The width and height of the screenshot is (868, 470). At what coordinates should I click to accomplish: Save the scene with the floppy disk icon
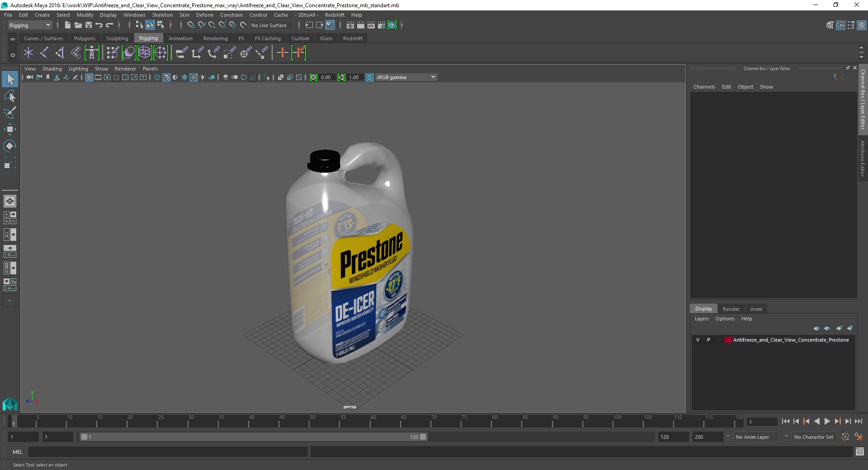coord(88,25)
